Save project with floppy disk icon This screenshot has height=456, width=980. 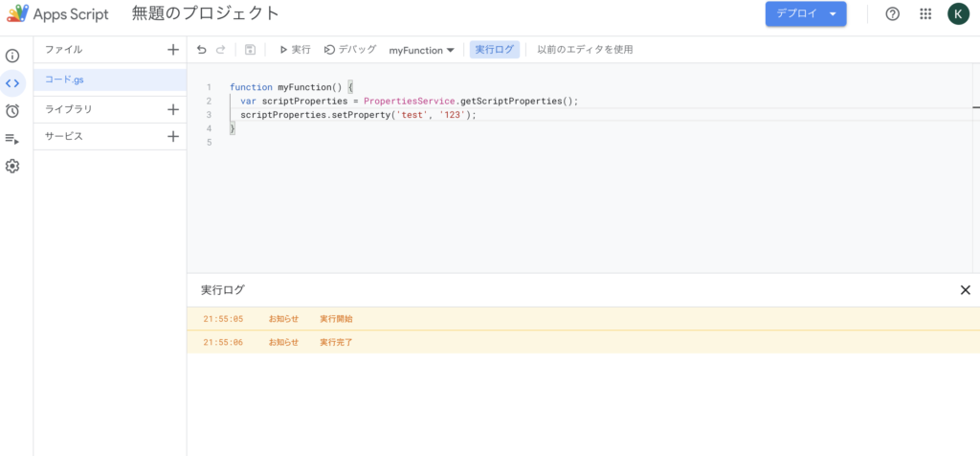(x=250, y=50)
